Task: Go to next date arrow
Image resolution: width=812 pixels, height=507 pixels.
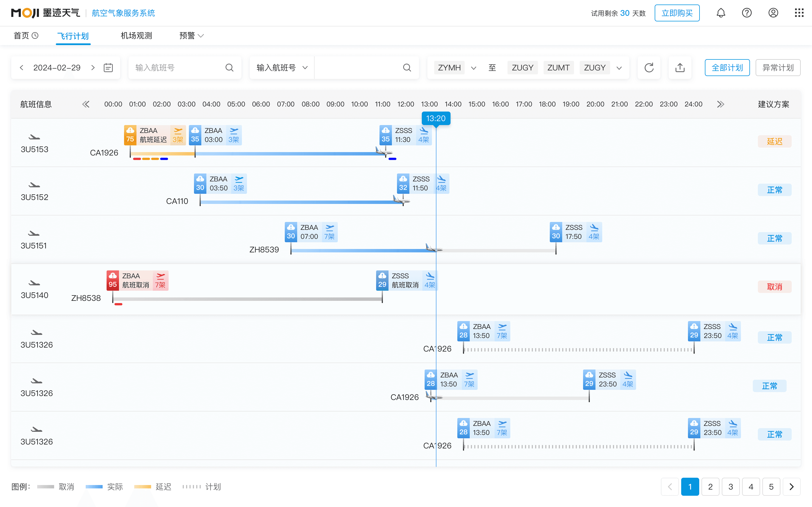Action: [93, 68]
